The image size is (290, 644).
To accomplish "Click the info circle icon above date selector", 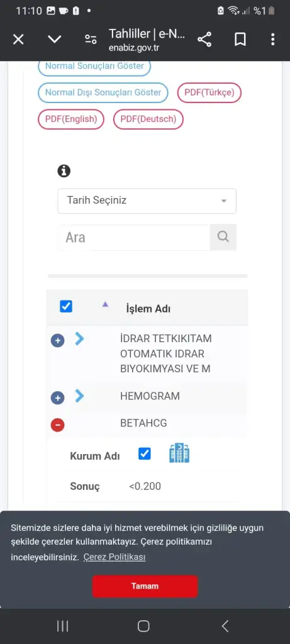I will click(64, 170).
